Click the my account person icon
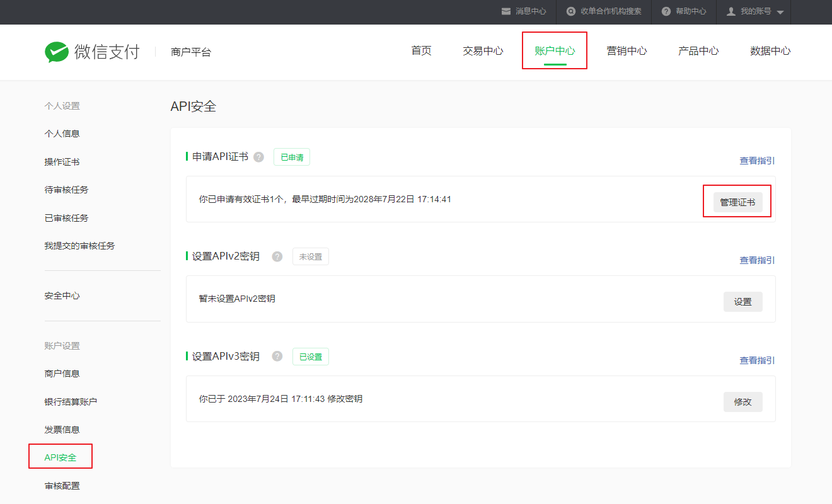The height and width of the screenshot is (504, 832). point(731,11)
